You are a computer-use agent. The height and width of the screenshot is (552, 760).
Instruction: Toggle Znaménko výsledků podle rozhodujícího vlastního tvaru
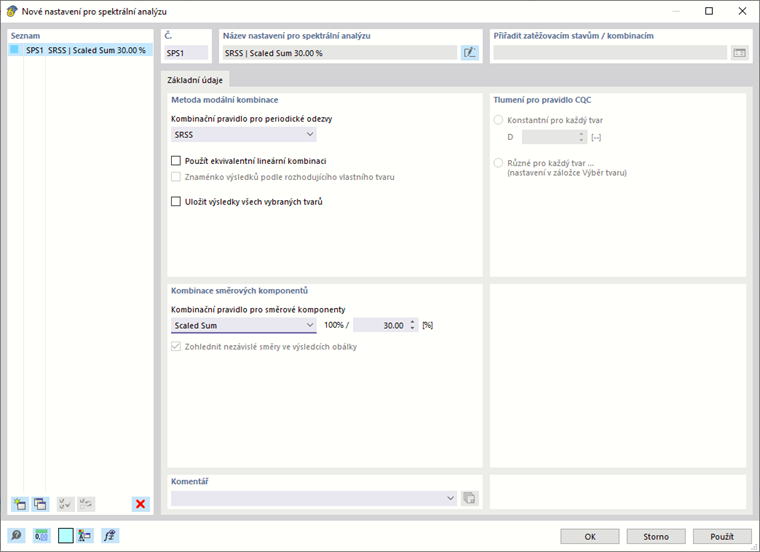click(176, 176)
